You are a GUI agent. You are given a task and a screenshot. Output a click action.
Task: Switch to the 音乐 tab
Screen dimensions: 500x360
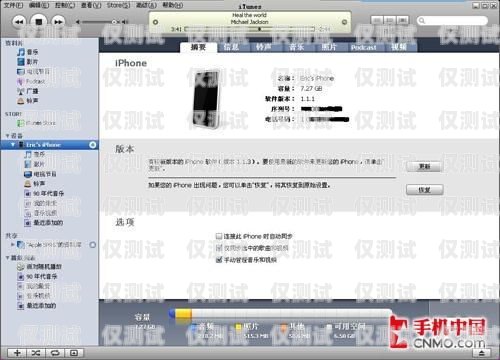pyautogui.click(x=296, y=47)
